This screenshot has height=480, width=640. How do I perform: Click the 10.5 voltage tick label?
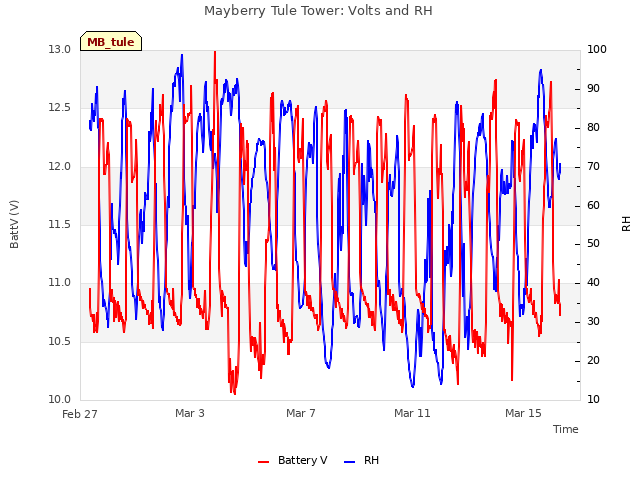point(60,342)
